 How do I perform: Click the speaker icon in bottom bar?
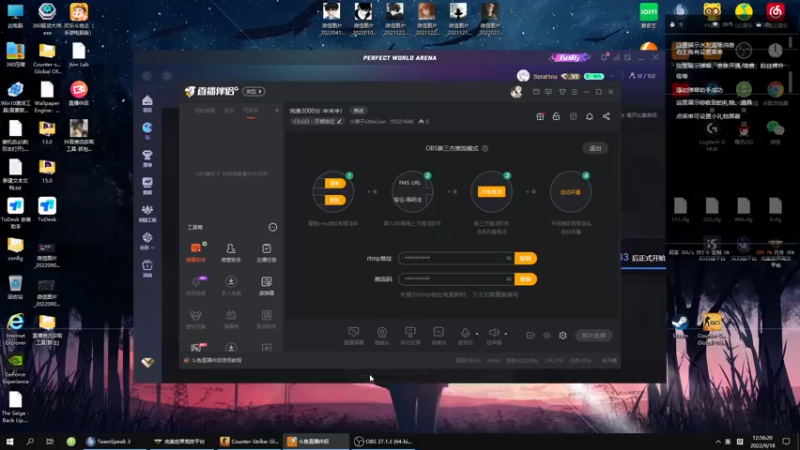(494, 333)
